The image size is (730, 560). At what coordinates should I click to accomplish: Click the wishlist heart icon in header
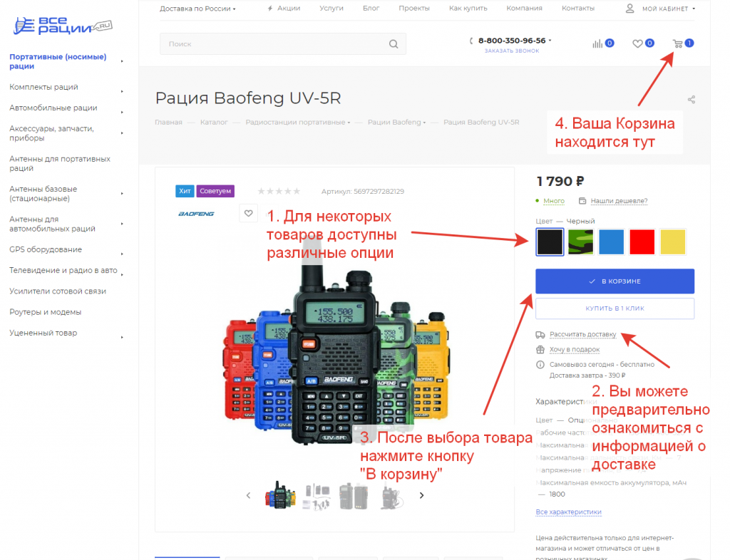[637, 43]
